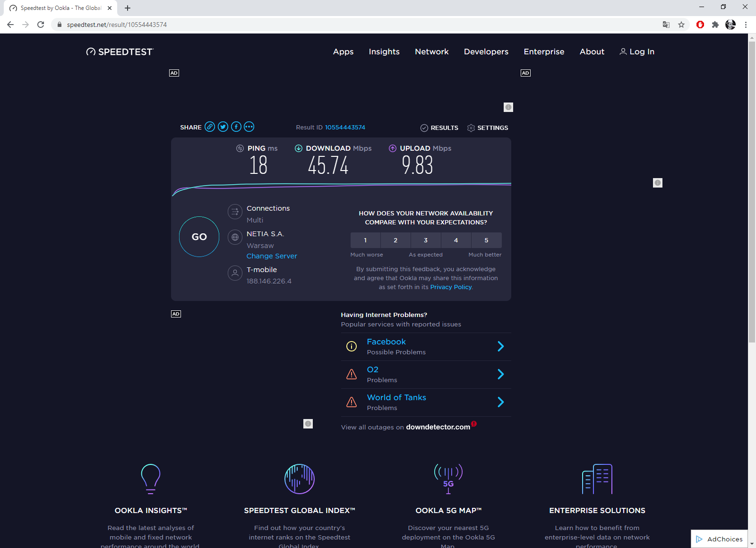Open the World of Tanks outage link
The height and width of the screenshot is (548, 756).
click(396, 397)
